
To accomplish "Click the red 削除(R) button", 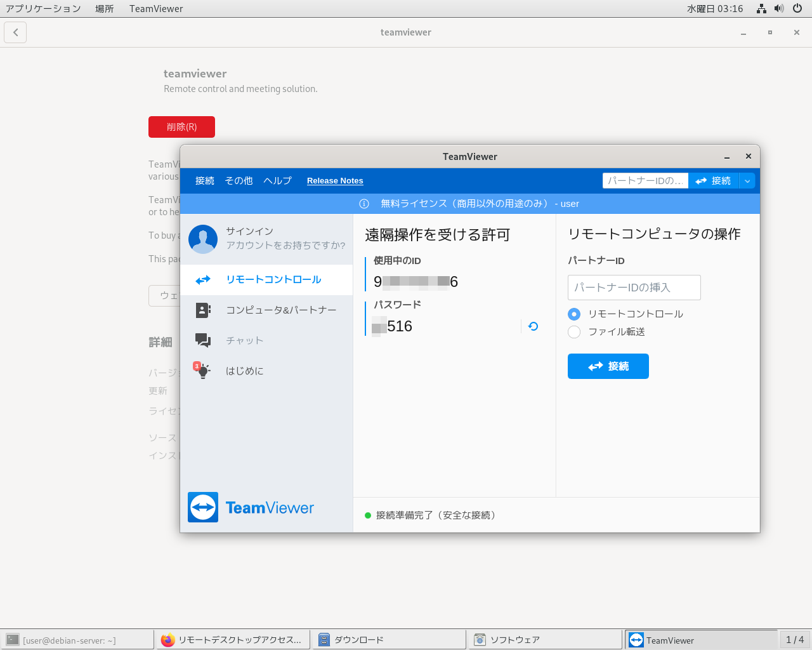I will [181, 127].
